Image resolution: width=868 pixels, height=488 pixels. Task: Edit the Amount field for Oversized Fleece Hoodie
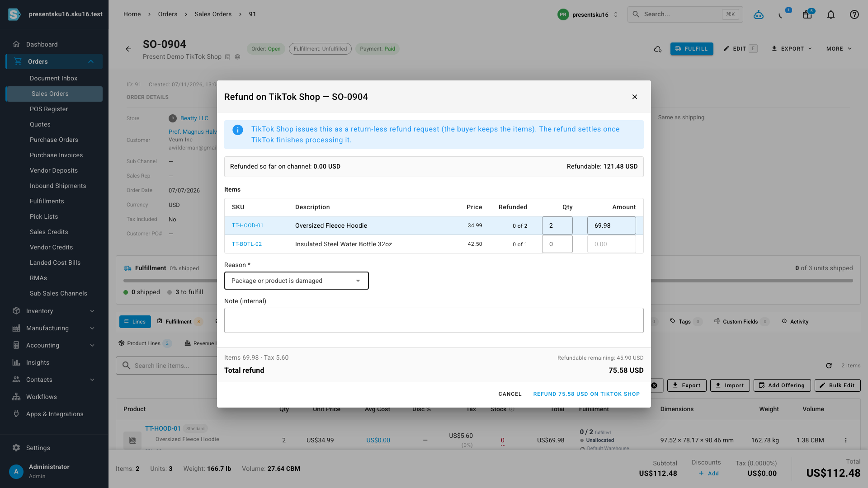click(612, 225)
